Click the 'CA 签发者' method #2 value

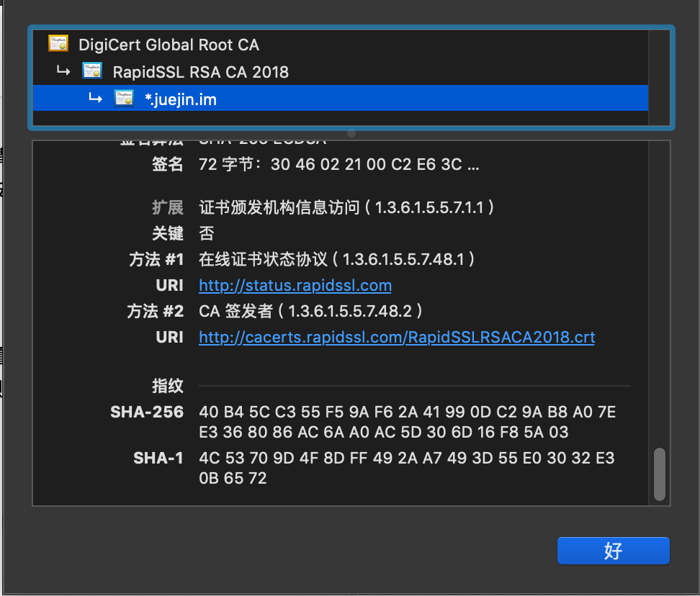tap(310, 311)
